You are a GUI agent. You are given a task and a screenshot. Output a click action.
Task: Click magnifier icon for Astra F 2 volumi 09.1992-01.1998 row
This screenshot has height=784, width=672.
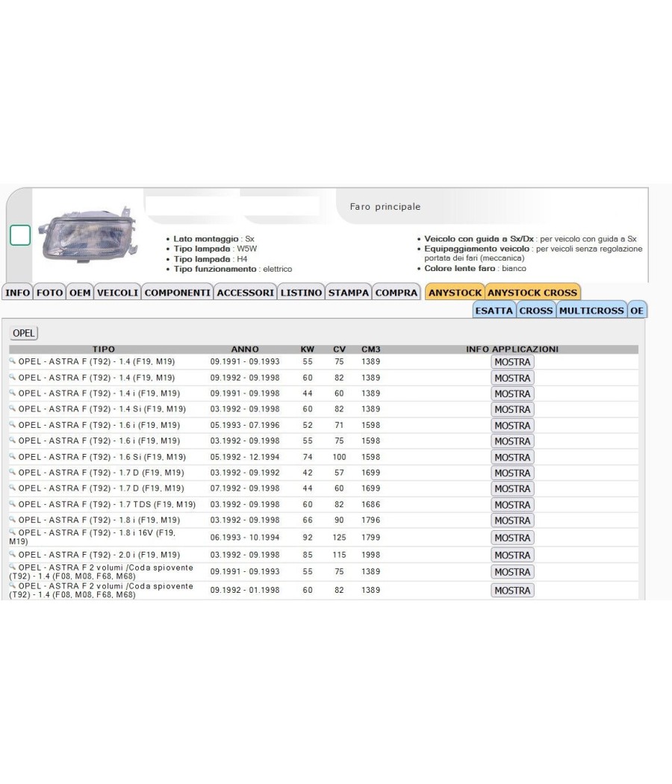(13, 585)
